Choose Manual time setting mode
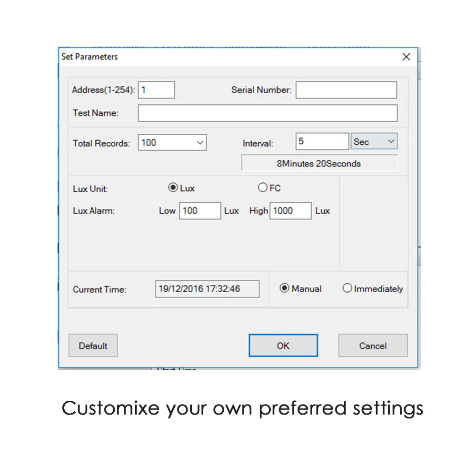The width and height of the screenshot is (476, 476). pyautogui.click(x=285, y=288)
